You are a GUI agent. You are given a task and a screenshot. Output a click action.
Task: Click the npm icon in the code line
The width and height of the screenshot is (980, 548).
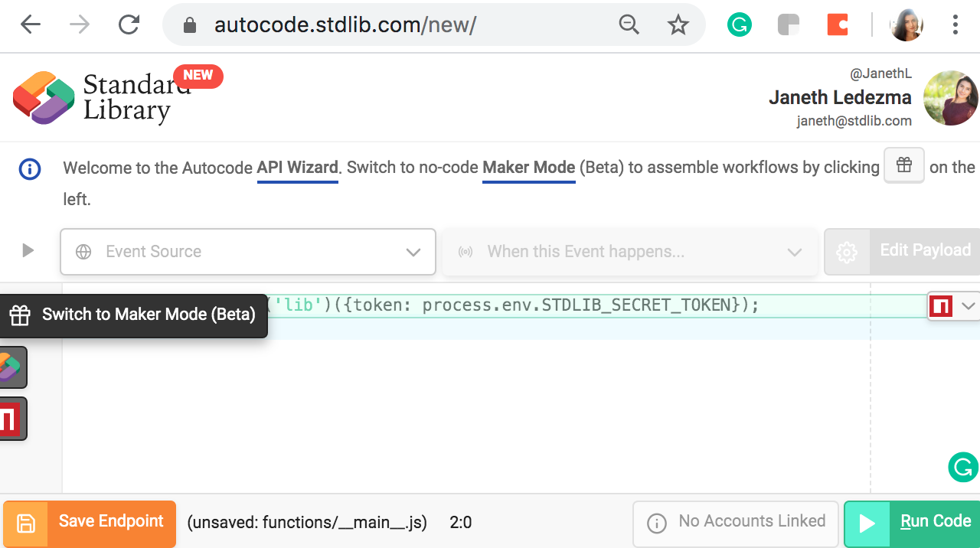(x=941, y=306)
